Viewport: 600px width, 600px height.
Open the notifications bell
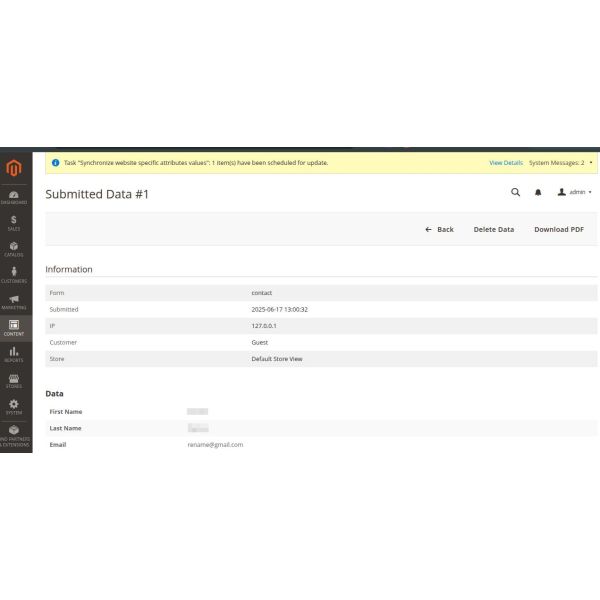pos(538,192)
